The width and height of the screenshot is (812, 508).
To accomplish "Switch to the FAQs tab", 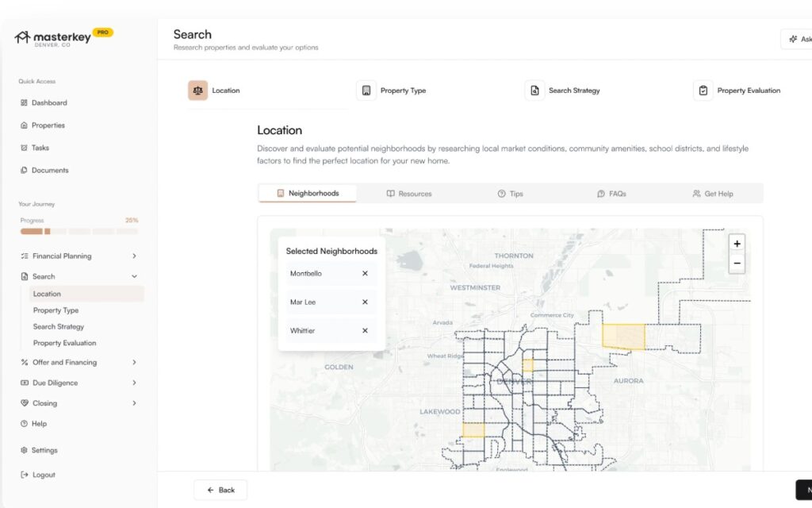I will (x=611, y=194).
